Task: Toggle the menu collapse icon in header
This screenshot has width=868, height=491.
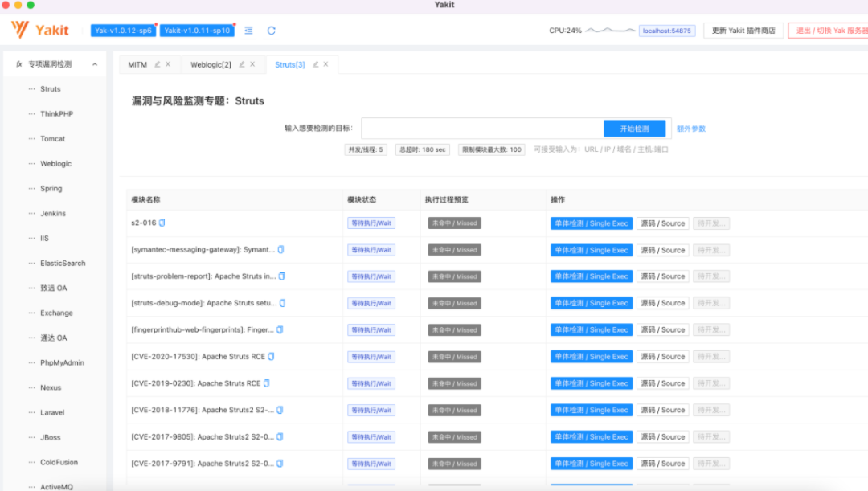Action: [248, 31]
